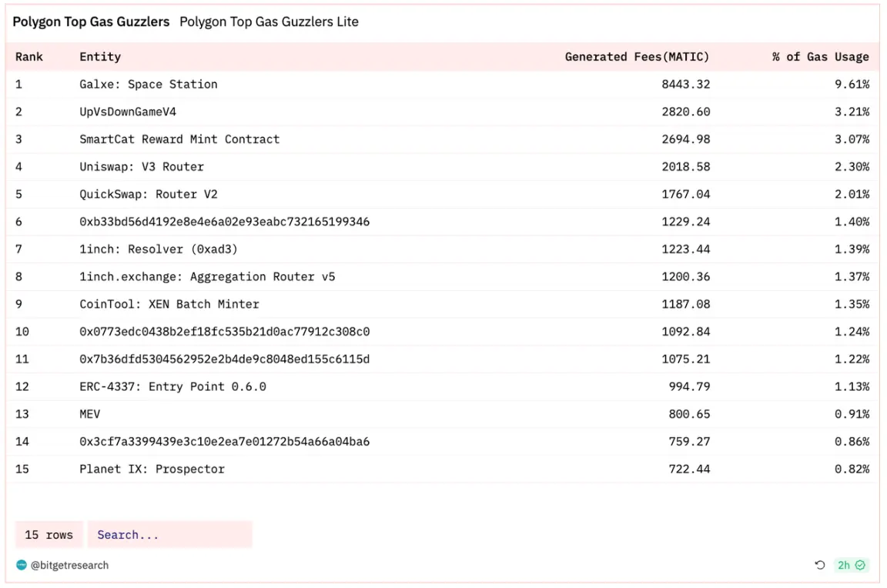Select the Galxe: Space Station entity cell
887x588 pixels.
pos(149,85)
